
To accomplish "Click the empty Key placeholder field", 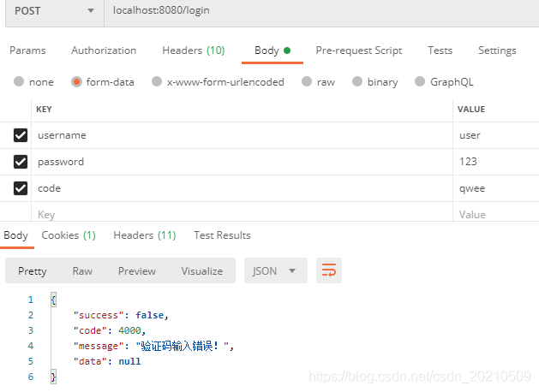I will tap(242, 211).
